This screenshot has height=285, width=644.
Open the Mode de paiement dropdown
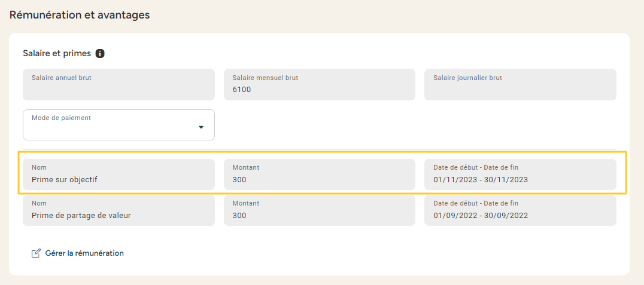(119, 125)
